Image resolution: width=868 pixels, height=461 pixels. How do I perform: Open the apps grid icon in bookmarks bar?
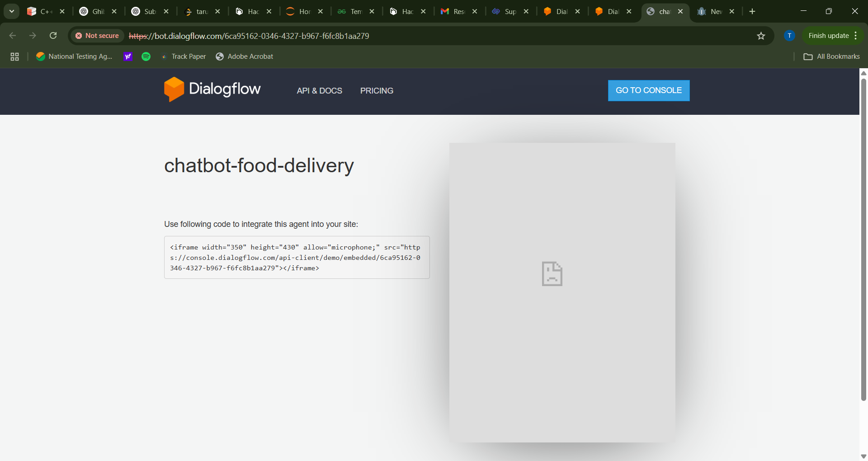pyautogui.click(x=14, y=56)
